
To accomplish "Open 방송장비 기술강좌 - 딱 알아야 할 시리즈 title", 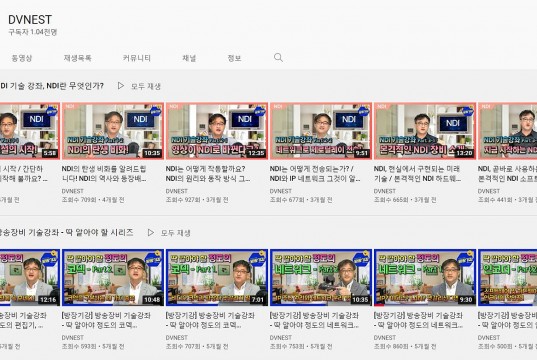I will pos(66,233).
